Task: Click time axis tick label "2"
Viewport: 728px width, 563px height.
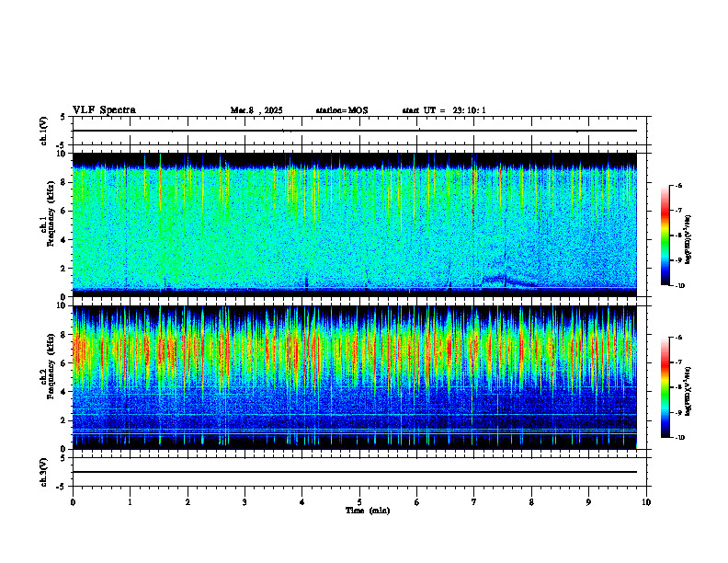Action: pos(188,502)
